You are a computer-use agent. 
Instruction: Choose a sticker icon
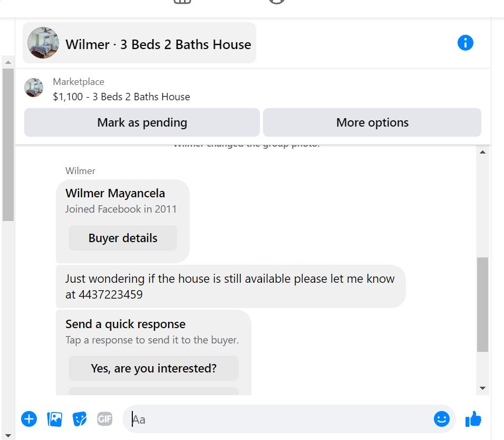point(80,419)
